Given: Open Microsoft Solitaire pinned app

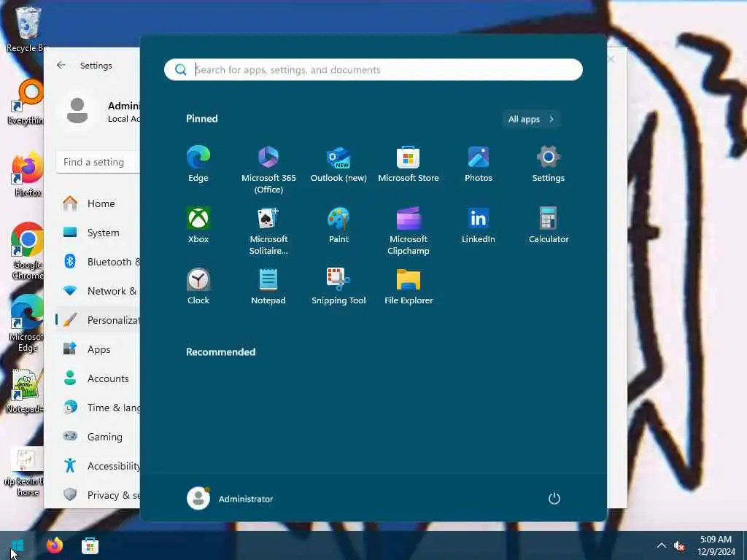Looking at the screenshot, I should click(x=268, y=231).
